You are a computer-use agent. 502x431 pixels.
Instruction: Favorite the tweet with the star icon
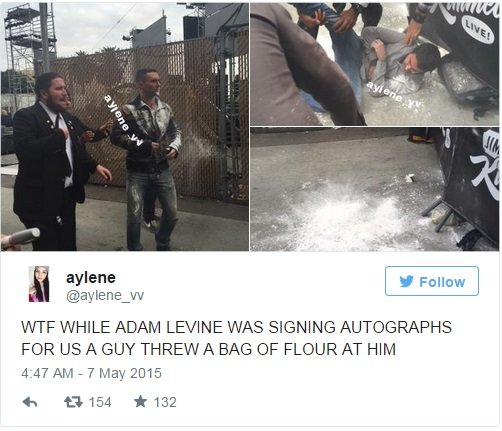(x=140, y=401)
